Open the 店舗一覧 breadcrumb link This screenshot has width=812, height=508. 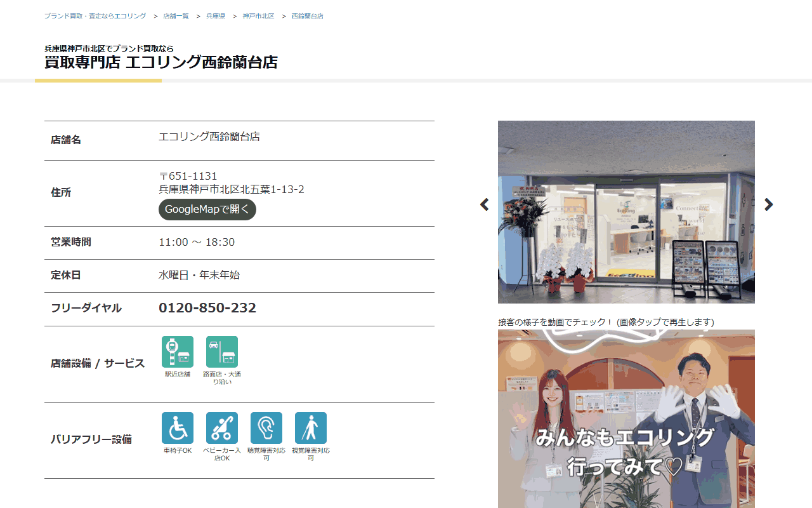click(x=176, y=16)
